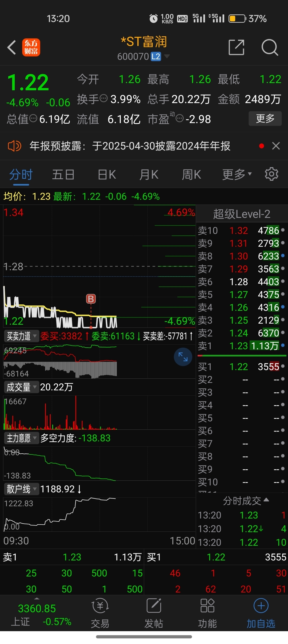
Task: Tap the 卖1 row at 1.23
Action: point(242,346)
